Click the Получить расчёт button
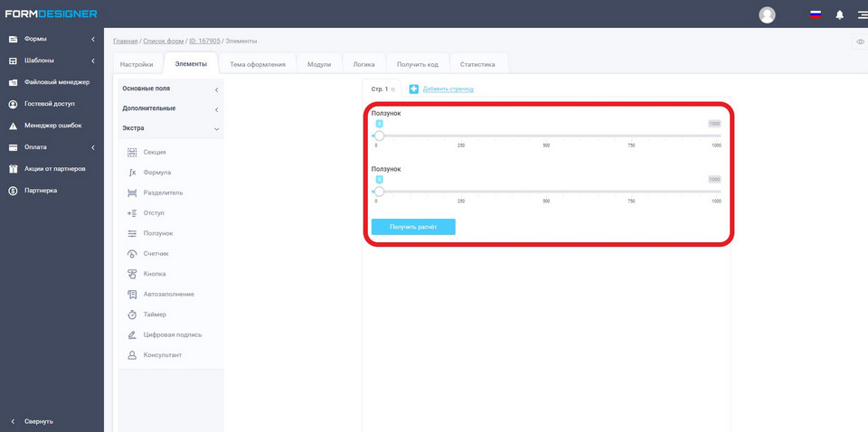 tap(413, 227)
